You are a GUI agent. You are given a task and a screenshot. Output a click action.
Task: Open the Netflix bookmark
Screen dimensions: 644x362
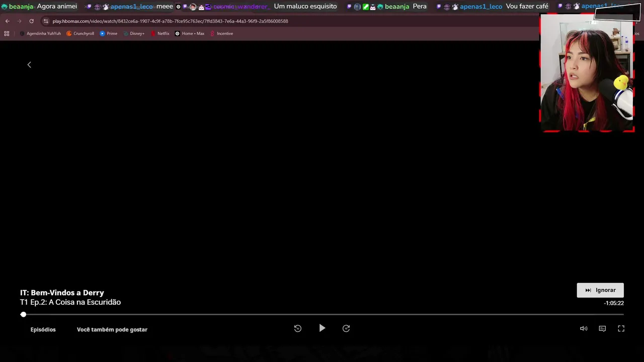point(160,34)
